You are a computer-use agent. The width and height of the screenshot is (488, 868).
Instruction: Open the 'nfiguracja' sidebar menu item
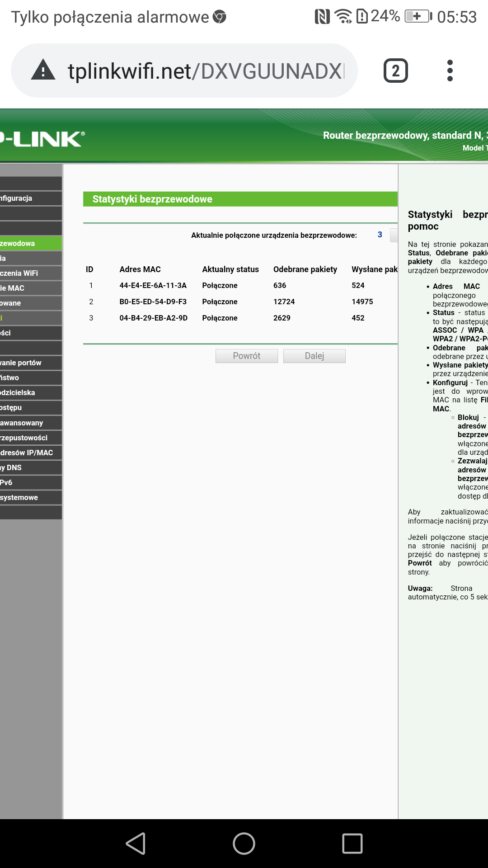pos(31,198)
